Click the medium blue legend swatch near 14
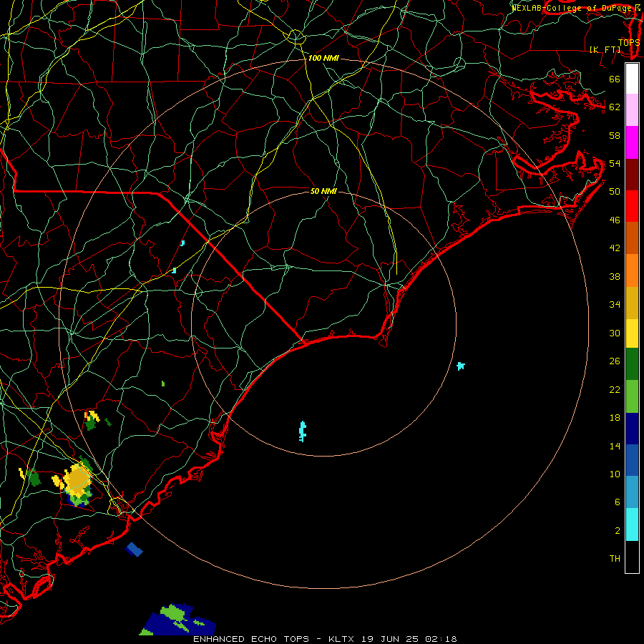 tap(632, 460)
